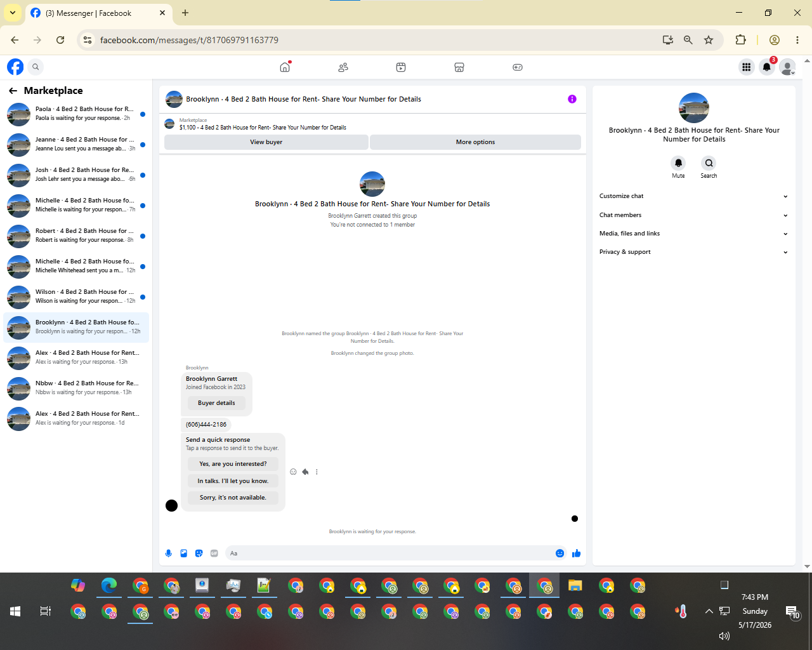Open the emoji picker in message box

point(560,554)
